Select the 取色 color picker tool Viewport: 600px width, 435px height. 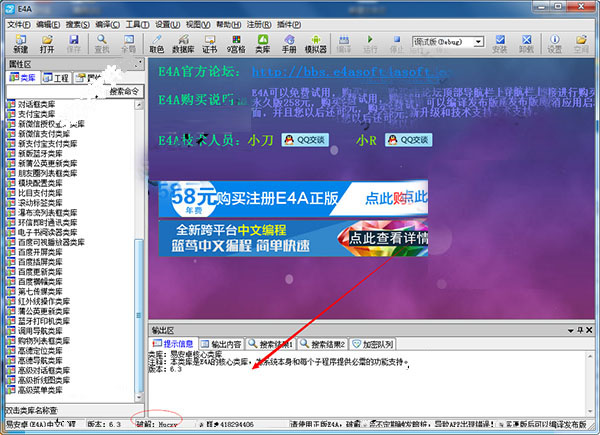pos(157,44)
